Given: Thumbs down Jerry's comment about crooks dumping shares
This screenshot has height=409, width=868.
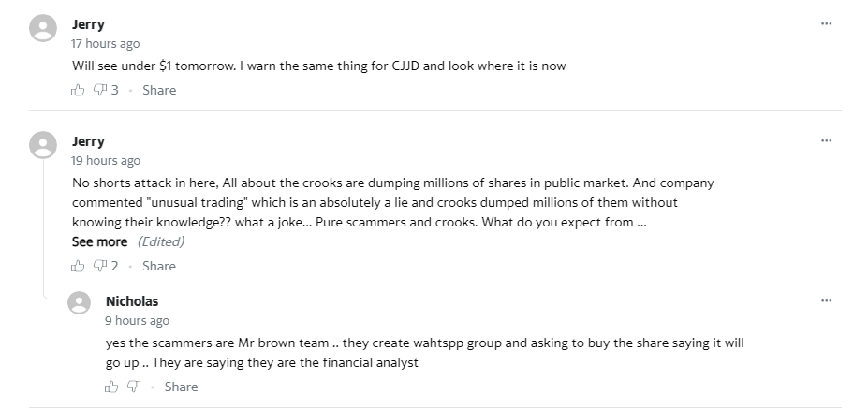Looking at the screenshot, I should pos(99,266).
